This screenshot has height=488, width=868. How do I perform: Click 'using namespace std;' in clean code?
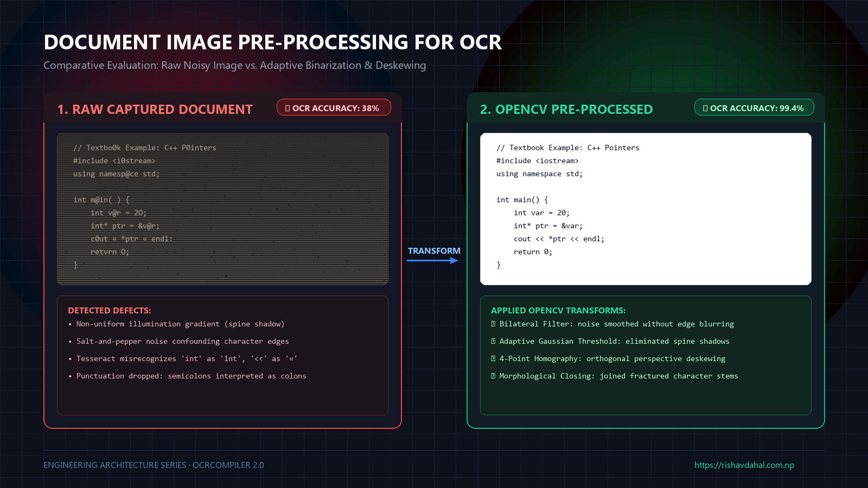(x=540, y=174)
